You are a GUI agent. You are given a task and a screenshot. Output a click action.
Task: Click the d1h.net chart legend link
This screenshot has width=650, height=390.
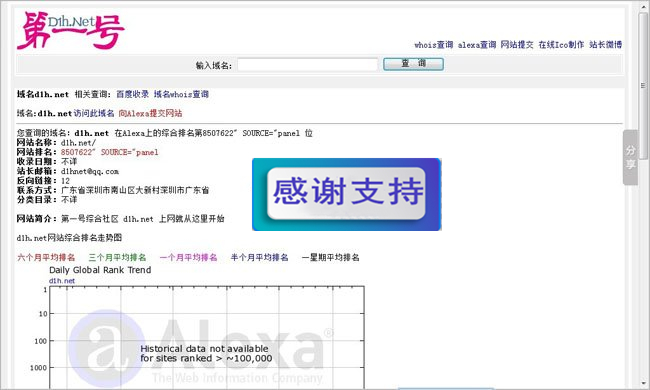pos(62,281)
